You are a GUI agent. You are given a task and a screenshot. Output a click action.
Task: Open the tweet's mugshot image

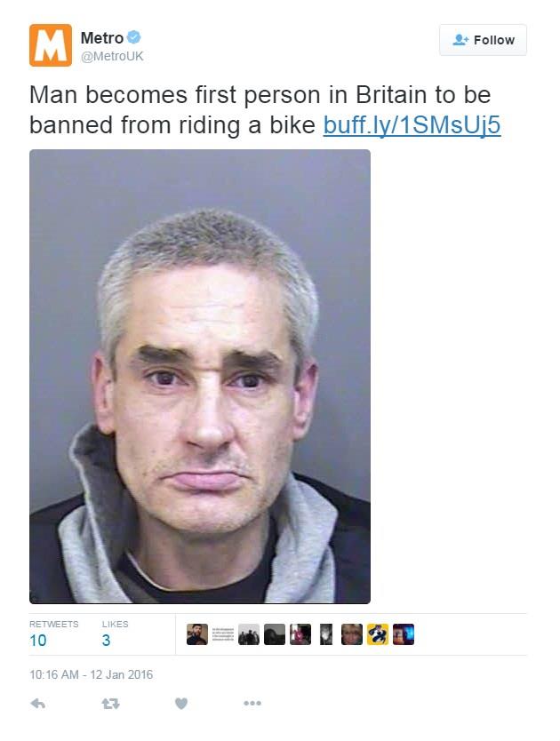pyautogui.click(x=200, y=376)
